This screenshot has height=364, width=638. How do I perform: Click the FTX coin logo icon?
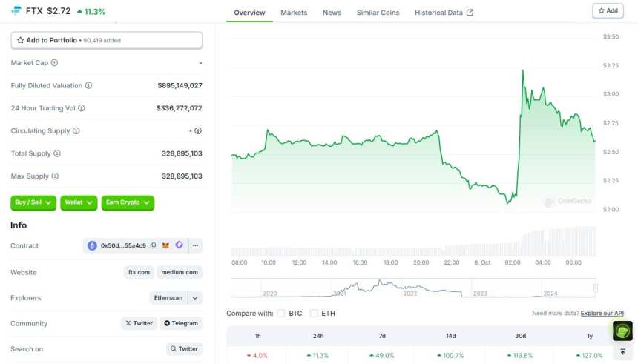pos(16,10)
